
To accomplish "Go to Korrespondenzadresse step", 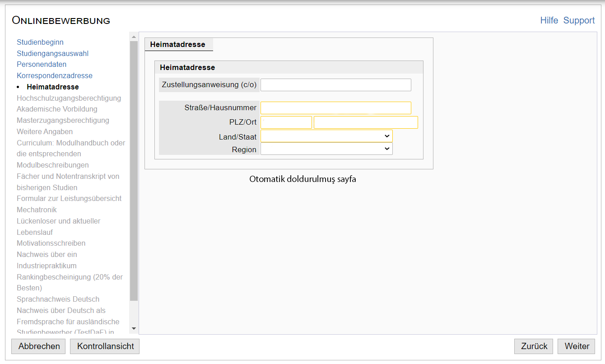I will tap(55, 75).
